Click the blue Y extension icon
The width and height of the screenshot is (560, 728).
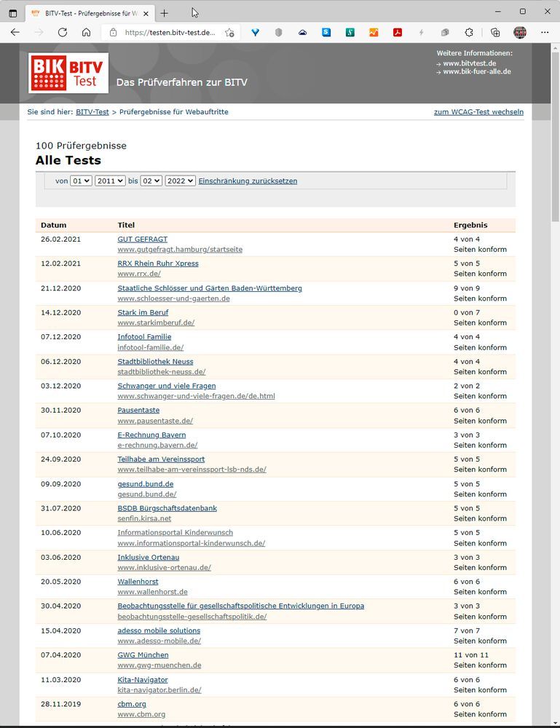pos(255,32)
